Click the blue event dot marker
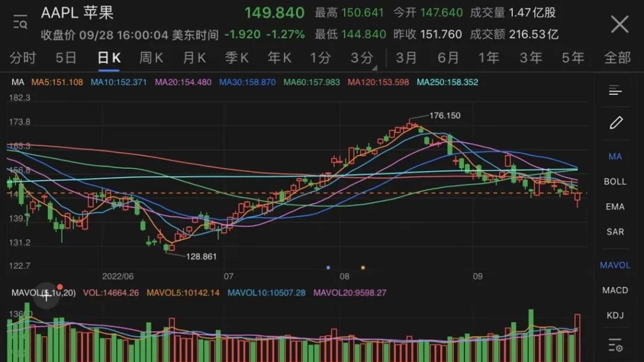This screenshot has width=644, height=362. click(x=328, y=268)
